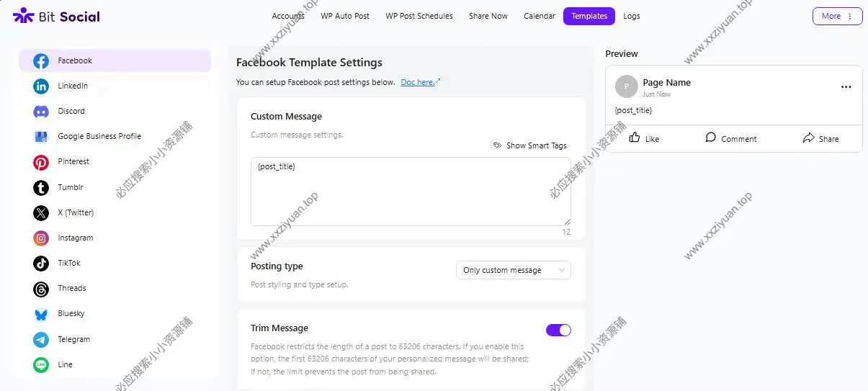Click the Bluesky butterfly icon
868x391 pixels.
[x=41, y=314]
